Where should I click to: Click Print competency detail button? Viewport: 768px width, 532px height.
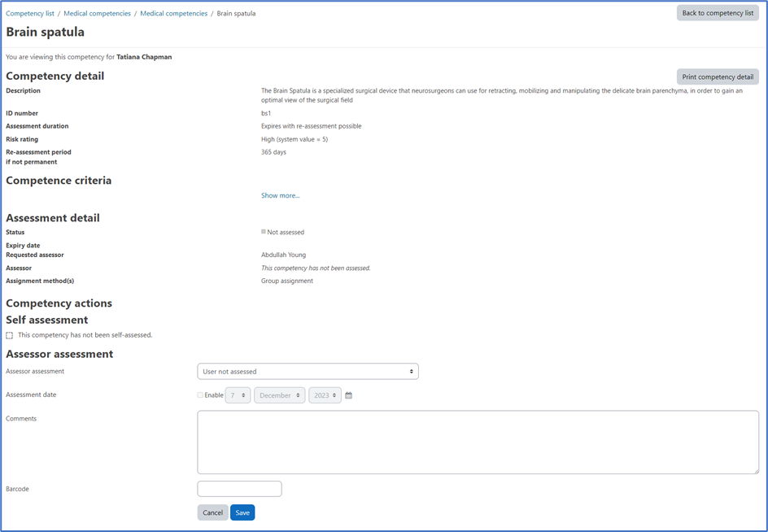718,77
